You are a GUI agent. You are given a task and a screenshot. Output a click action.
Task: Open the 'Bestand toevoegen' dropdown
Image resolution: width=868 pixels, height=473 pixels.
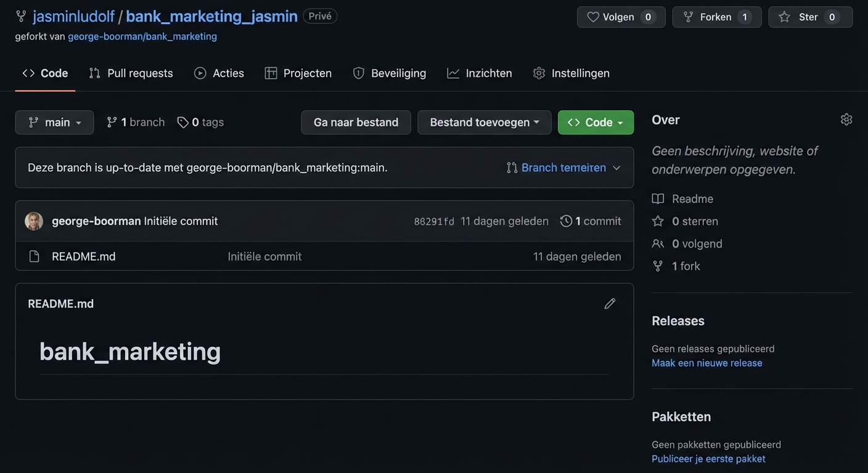(485, 121)
